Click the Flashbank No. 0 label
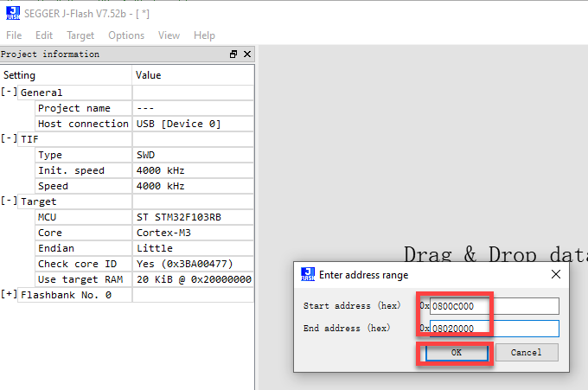Image resolution: width=588 pixels, height=390 pixels. tap(66, 295)
